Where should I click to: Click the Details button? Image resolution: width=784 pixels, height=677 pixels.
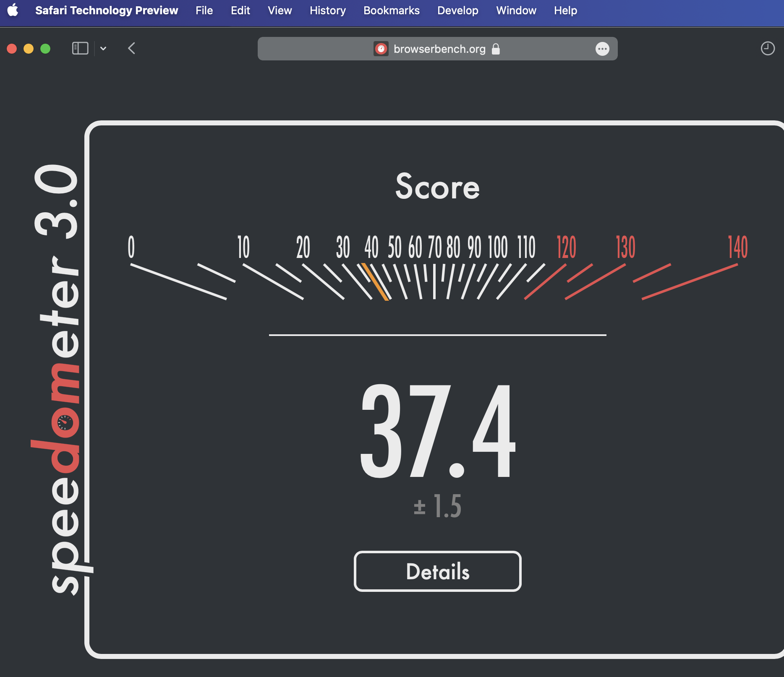[x=437, y=571]
